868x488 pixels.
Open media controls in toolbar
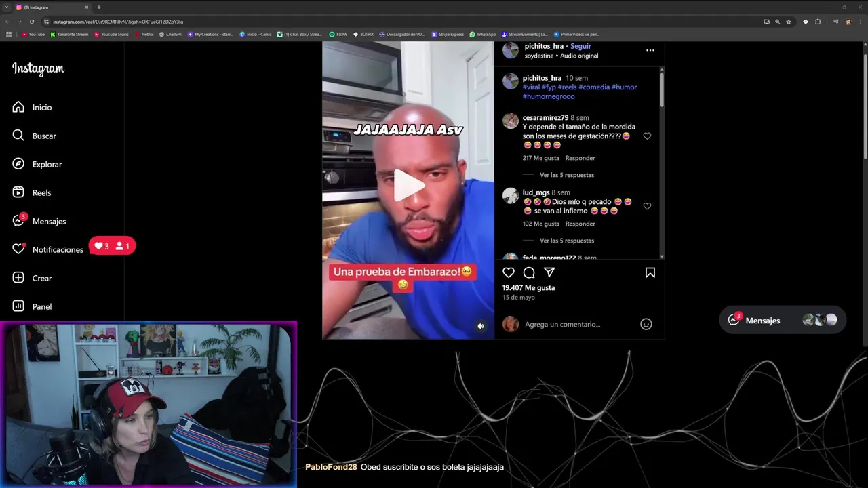(x=836, y=22)
